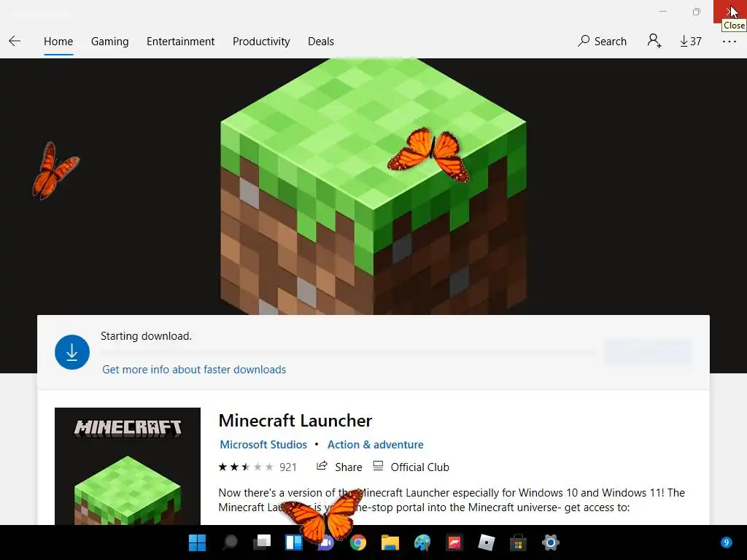Image resolution: width=747 pixels, height=560 pixels.
Task: Close the Microsoft Store window
Action: coord(729,12)
